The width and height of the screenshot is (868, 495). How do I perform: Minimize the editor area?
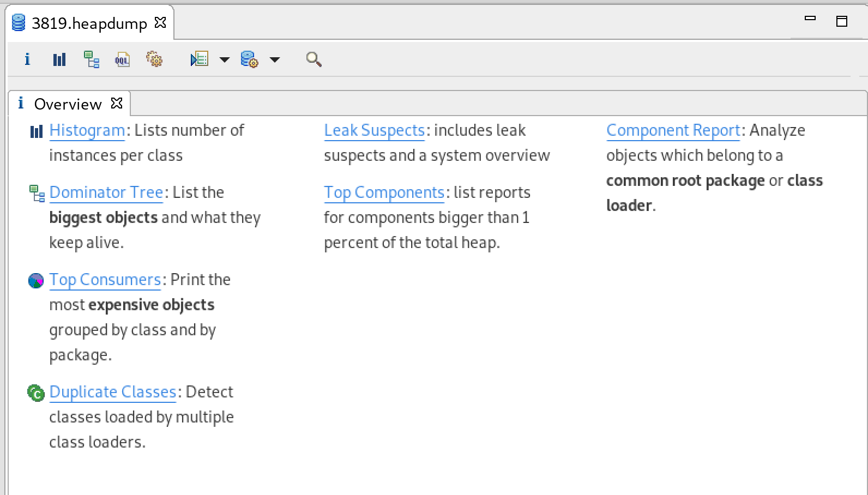coord(810,19)
